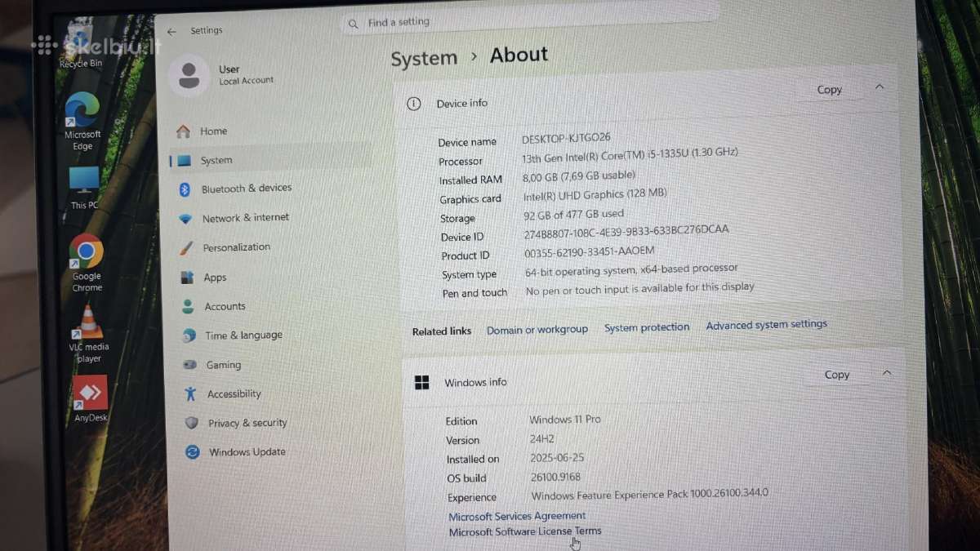
Task: Select the This PC desktop icon
Action: [x=84, y=188]
